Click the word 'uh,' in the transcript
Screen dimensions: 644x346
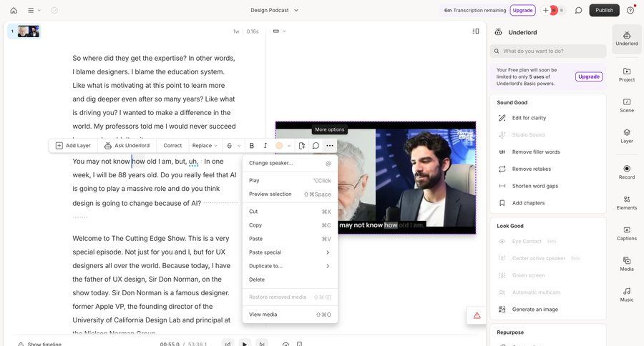click(193, 162)
